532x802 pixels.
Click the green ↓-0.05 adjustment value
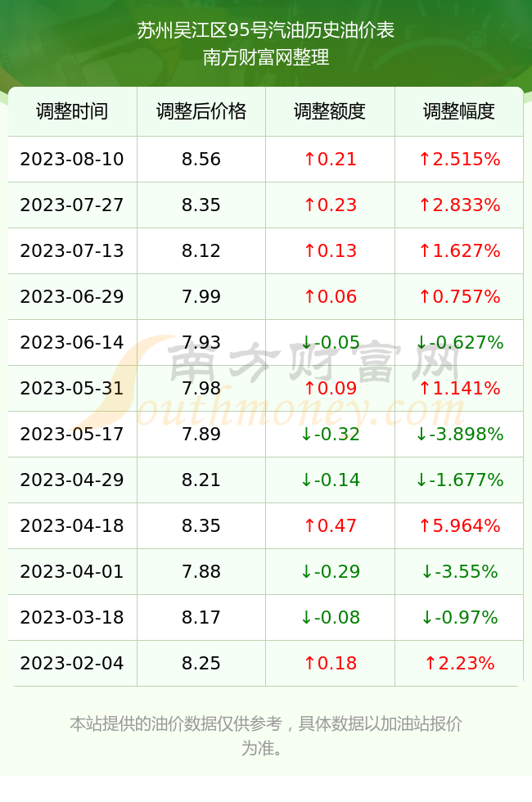point(330,342)
